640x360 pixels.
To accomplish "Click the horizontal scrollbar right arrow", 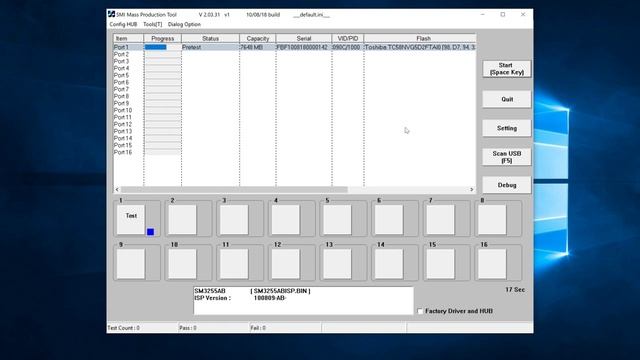I will [472, 189].
